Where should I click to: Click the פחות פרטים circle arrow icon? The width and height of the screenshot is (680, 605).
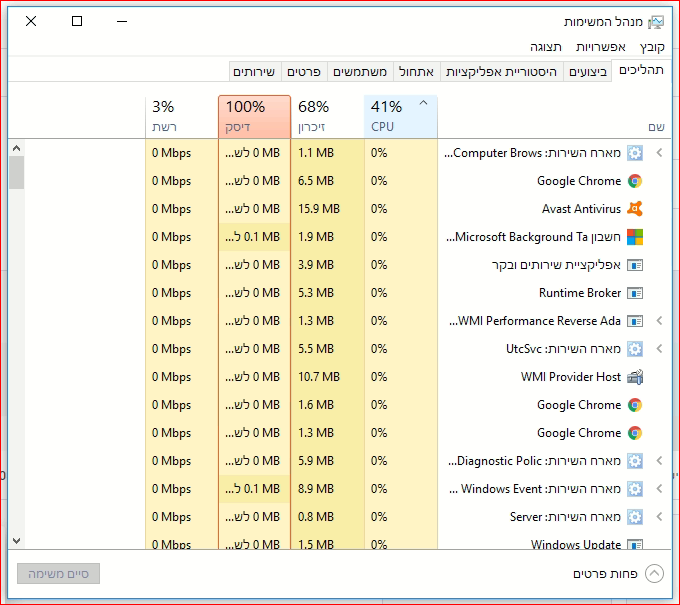click(654, 574)
